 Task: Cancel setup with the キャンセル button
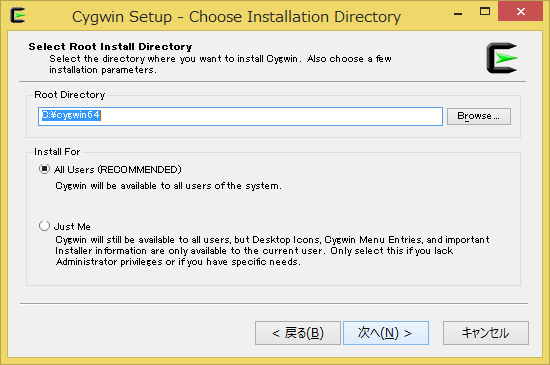pyautogui.click(x=485, y=333)
